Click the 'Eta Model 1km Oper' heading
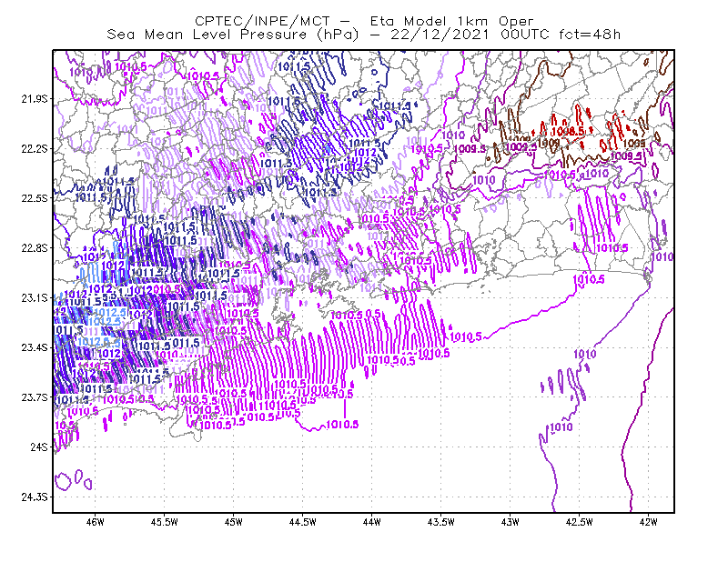This screenshot has height=562, width=728. pos(451,21)
